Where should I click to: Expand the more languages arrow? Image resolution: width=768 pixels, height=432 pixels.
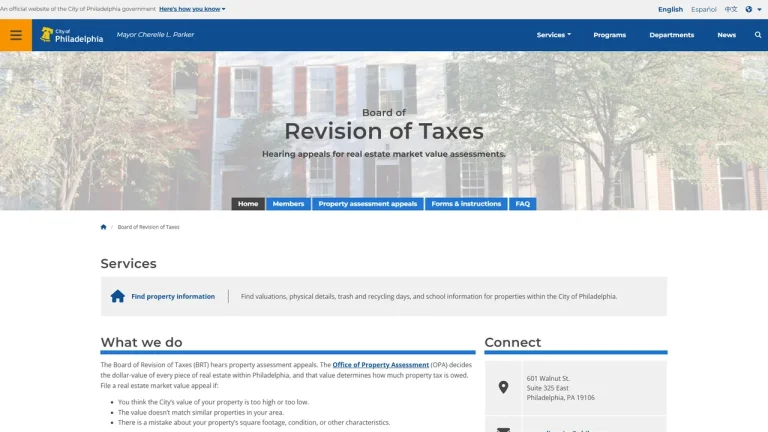[759, 9]
